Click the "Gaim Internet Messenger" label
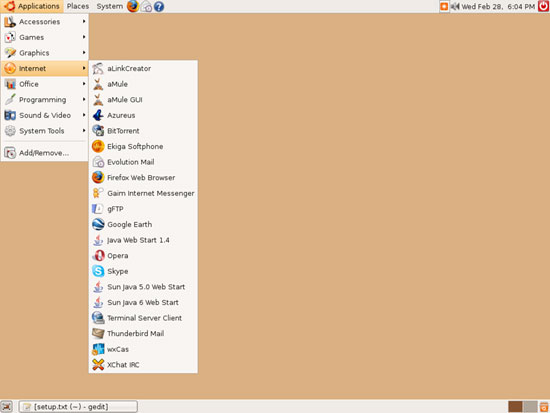The width and height of the screenshot is (550, 413). (151, 193)
